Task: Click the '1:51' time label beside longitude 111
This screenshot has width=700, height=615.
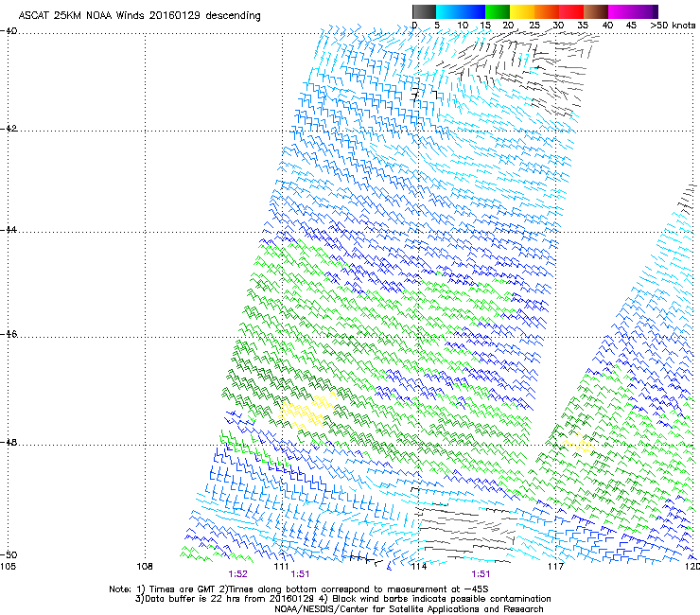Action: point(300,574)
